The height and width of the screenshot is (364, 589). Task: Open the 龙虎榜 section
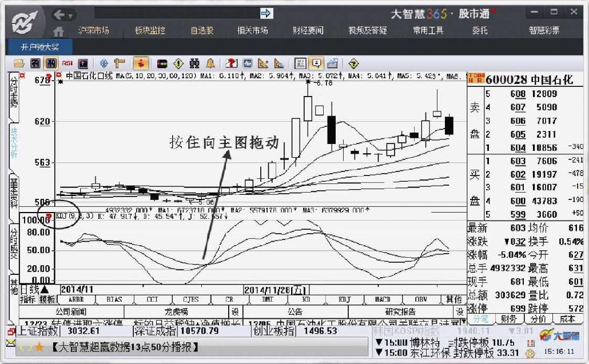(176, 312)
